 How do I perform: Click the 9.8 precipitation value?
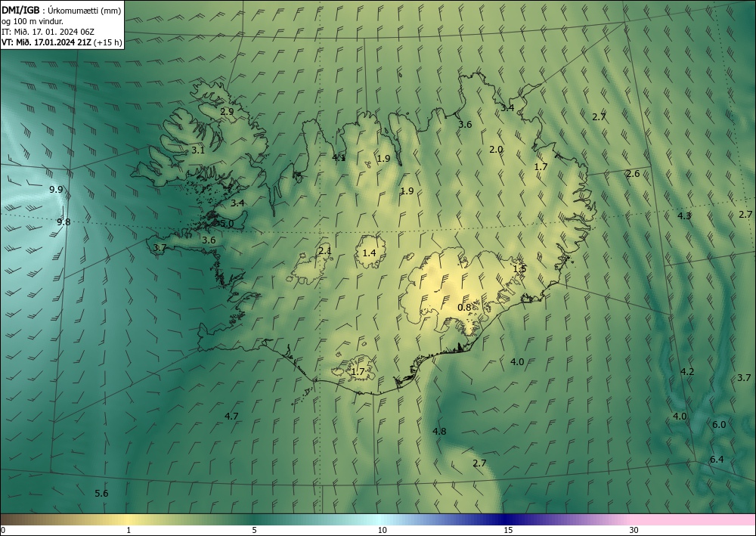[64, 222]
